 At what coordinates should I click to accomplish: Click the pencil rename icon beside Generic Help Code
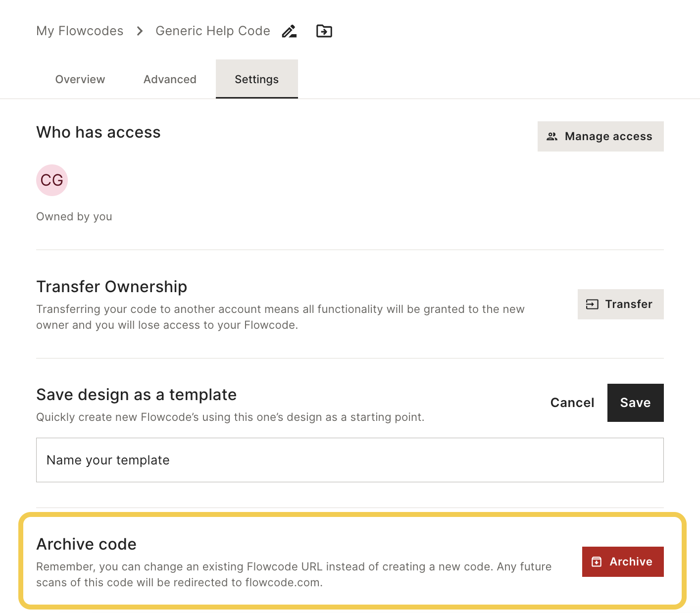pos(289,31)
